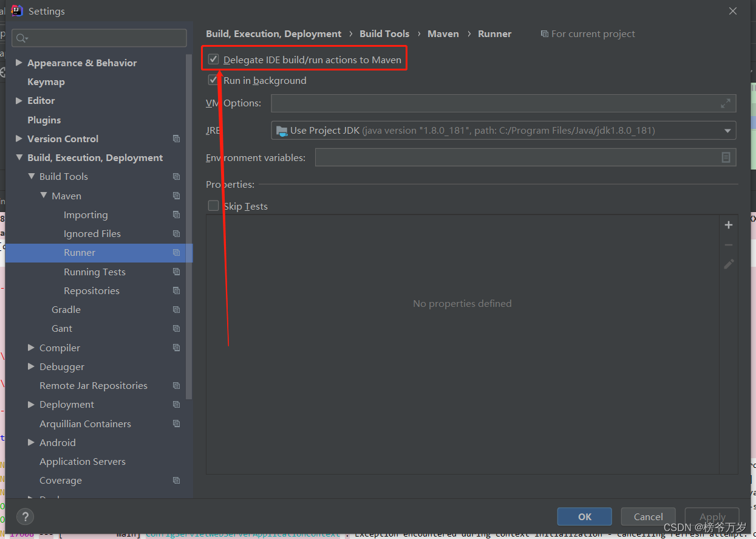Click the help question mark button

[25, 517]
